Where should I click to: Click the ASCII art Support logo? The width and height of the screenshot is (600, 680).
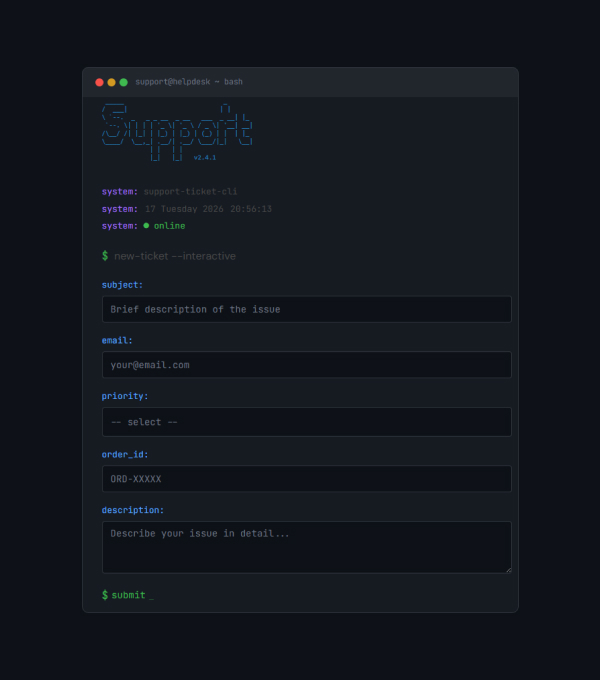coord(176,130)
